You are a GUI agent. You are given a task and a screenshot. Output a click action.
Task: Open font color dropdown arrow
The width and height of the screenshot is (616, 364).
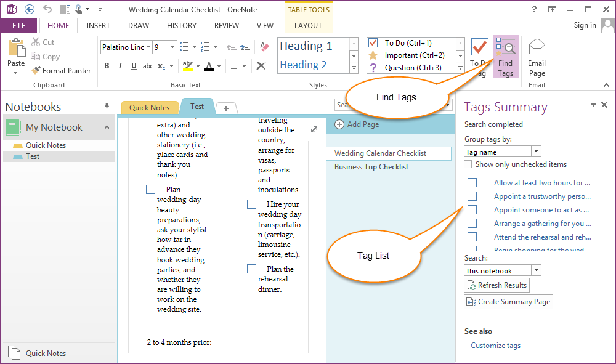coord(219,66)
